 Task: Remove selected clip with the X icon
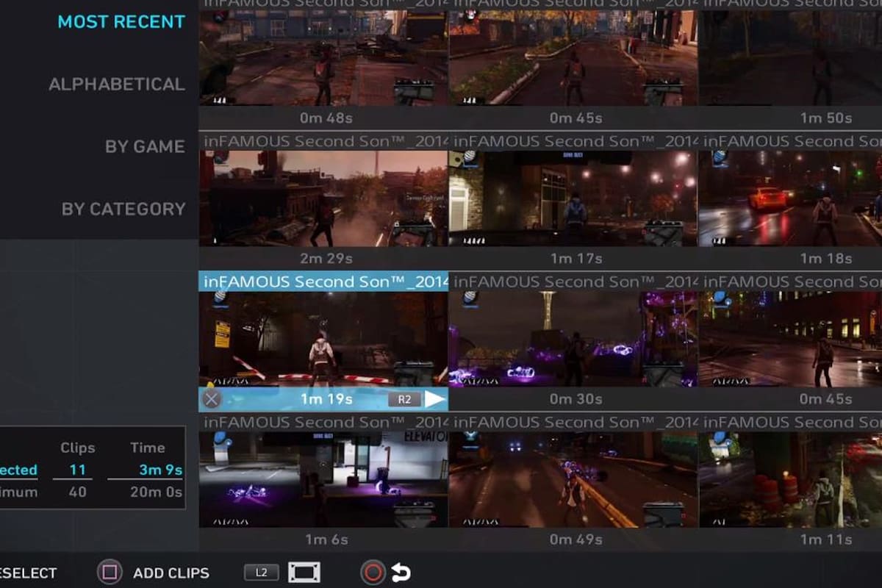pos(212,399)
